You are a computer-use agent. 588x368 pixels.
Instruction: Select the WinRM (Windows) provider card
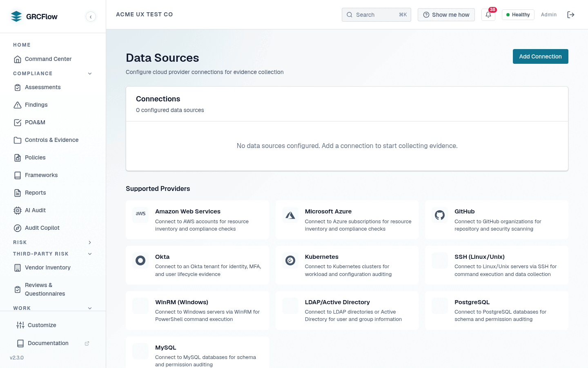[x=197, y=310]
